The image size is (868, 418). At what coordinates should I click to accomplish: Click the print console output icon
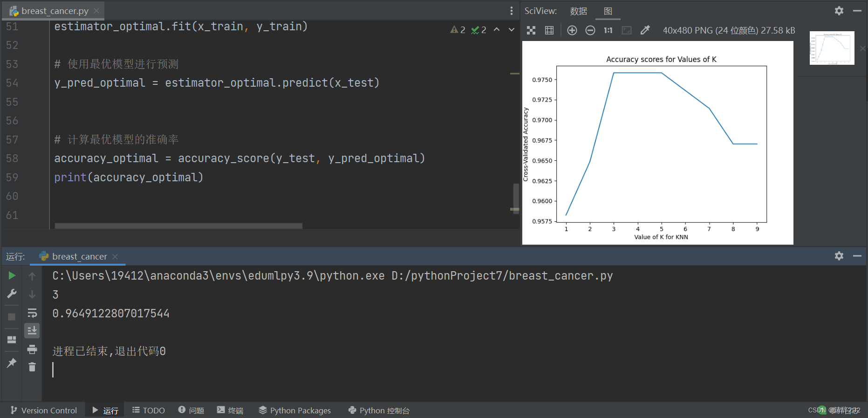(32, 349)
